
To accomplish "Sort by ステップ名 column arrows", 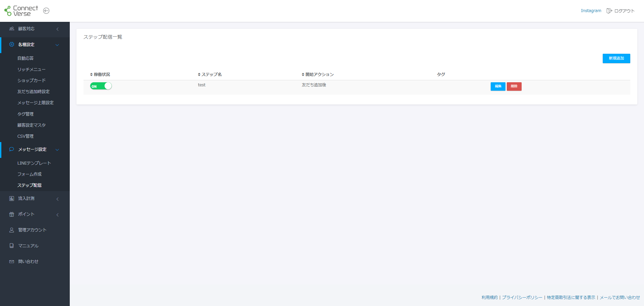I will 199,75.
